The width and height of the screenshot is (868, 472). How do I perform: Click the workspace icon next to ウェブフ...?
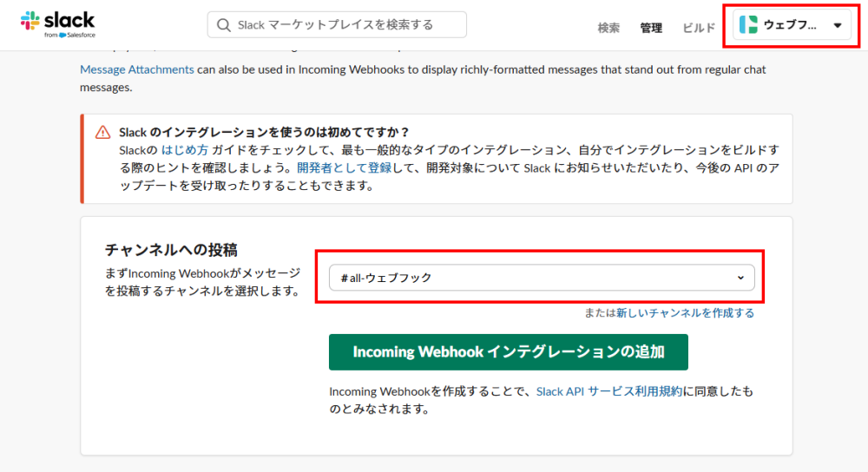748,24
